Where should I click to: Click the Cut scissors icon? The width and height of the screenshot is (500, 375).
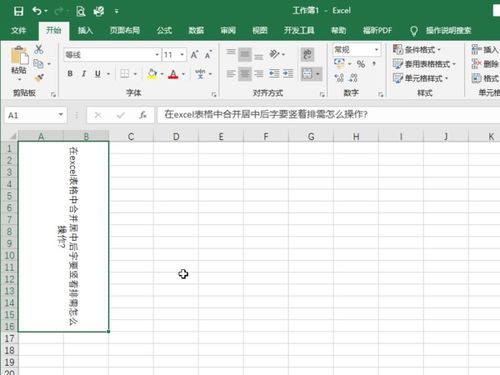39,49
